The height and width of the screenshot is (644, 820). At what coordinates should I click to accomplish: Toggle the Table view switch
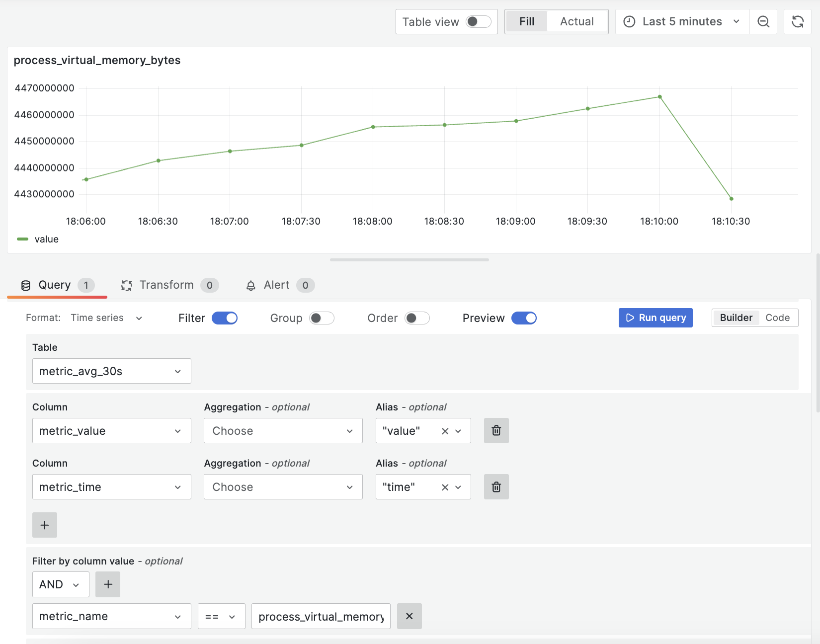tap(479, 21)
